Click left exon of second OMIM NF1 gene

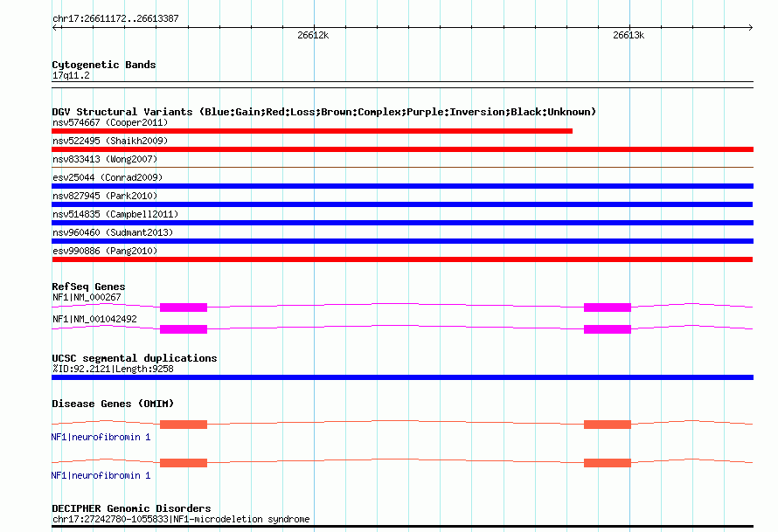tap(184, 463)
